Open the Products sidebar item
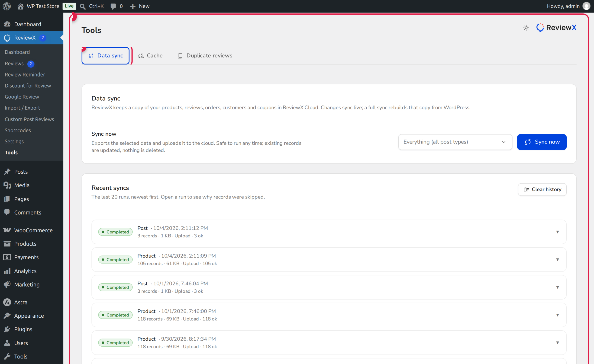Screen dimensions: 594x364 pyautogui.click(x=32, y=244)
